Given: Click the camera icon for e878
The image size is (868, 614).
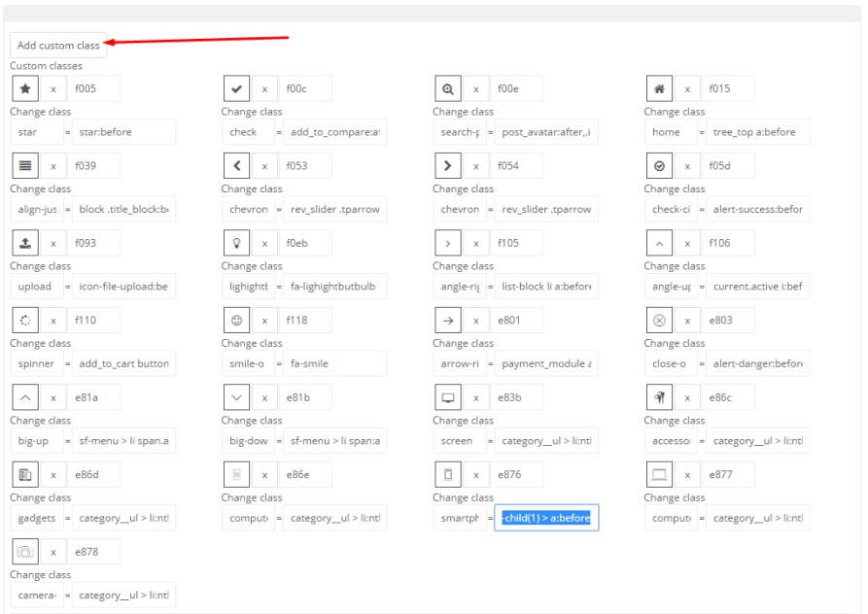Looking at the screenshot, I should [x=25, y=552].
